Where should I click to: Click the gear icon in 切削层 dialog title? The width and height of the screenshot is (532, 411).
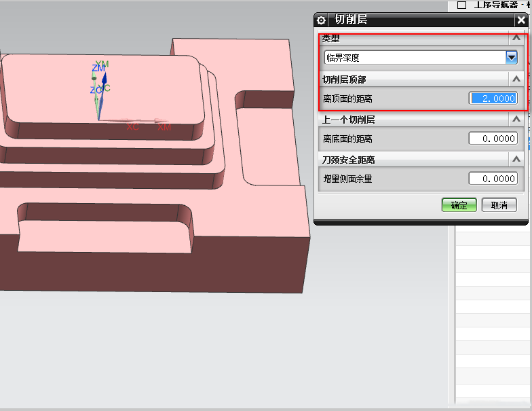coord(322,20)
